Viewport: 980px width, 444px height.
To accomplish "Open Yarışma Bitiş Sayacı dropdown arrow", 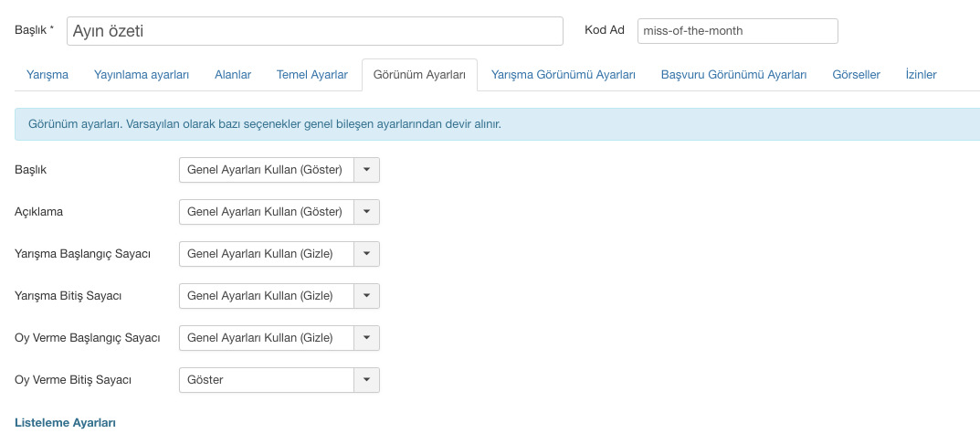I will coord(366,296).
